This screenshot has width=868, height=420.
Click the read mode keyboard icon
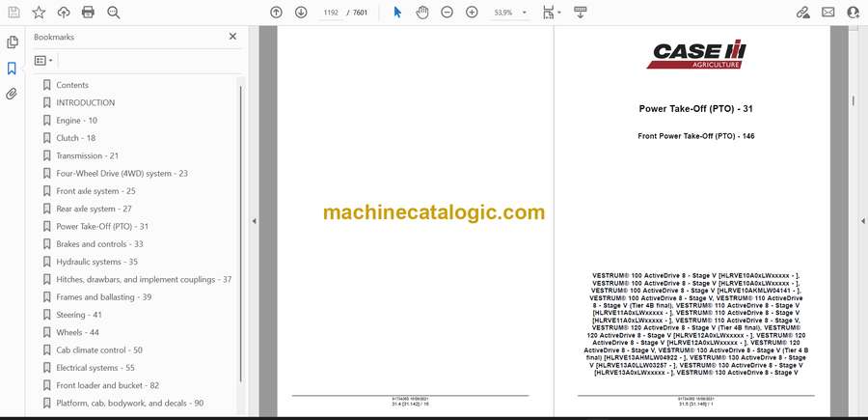click(581, 13)
